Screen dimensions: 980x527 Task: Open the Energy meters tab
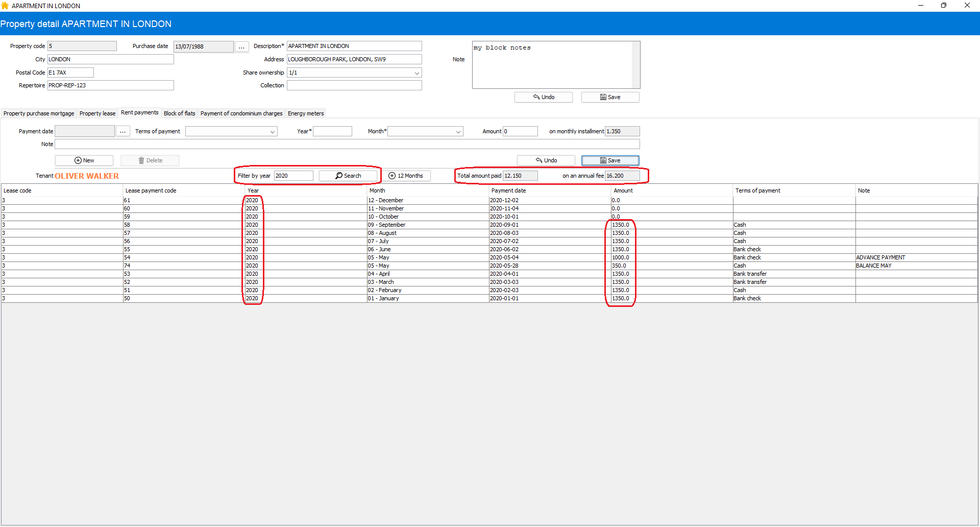tap(305, 113)
